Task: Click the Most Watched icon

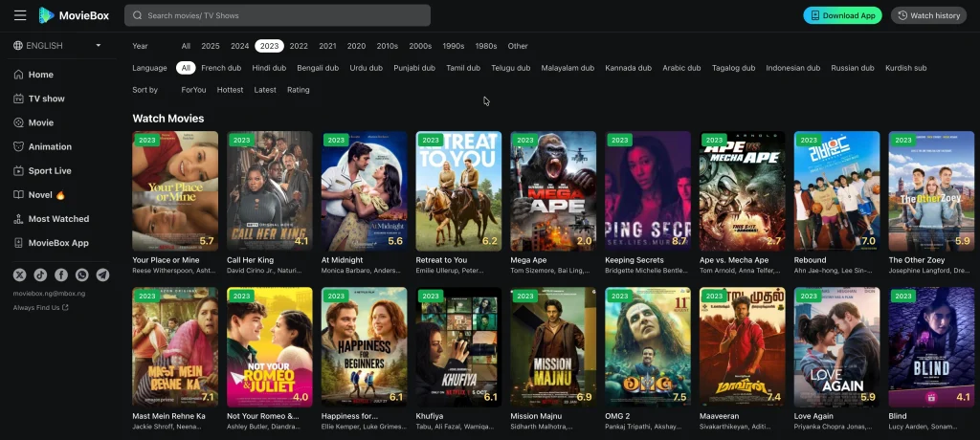Action: 18,219
